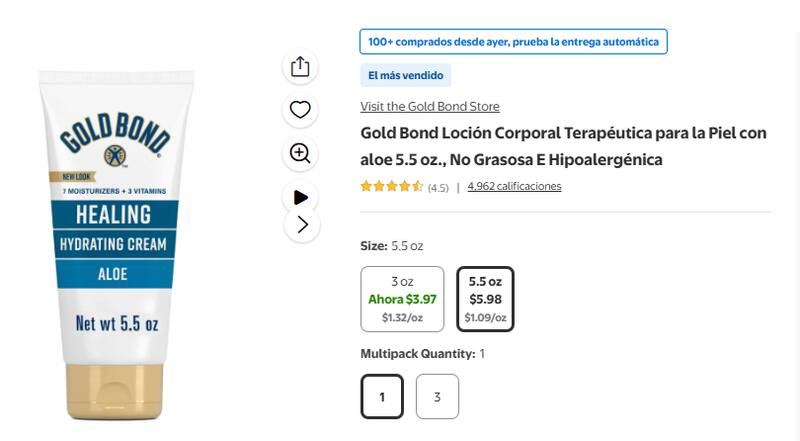Click the '100+ comprados desde ayer' badge
800x441 pixels.
pyautogui.click(x=513, y=42)
